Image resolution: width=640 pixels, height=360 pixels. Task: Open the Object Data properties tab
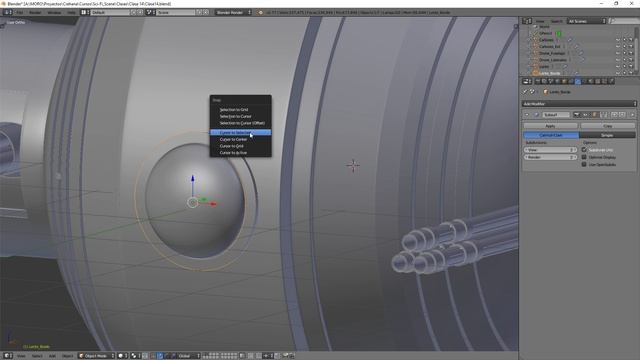[584, 81]
